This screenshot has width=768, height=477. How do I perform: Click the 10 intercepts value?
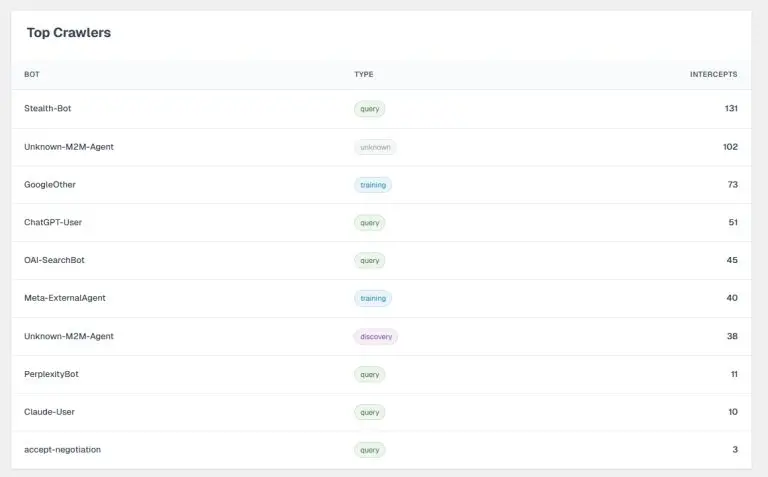[x=733, y=411]
